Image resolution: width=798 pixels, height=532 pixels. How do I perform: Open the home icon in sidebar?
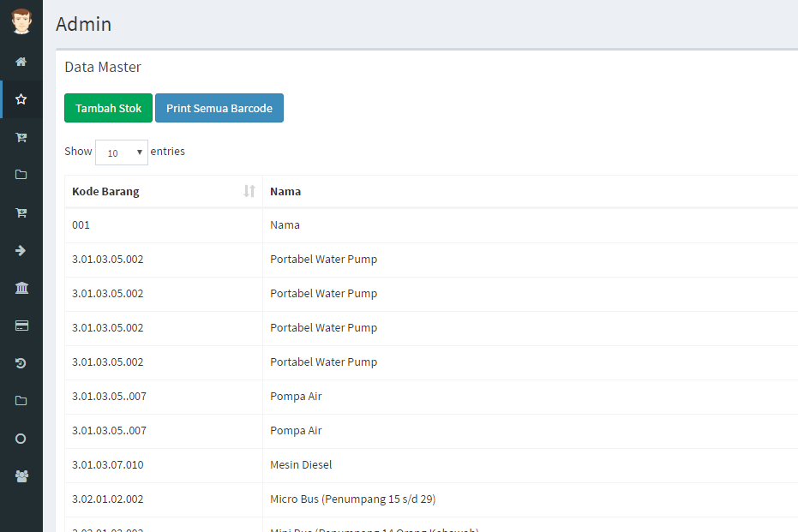point(21,62)
